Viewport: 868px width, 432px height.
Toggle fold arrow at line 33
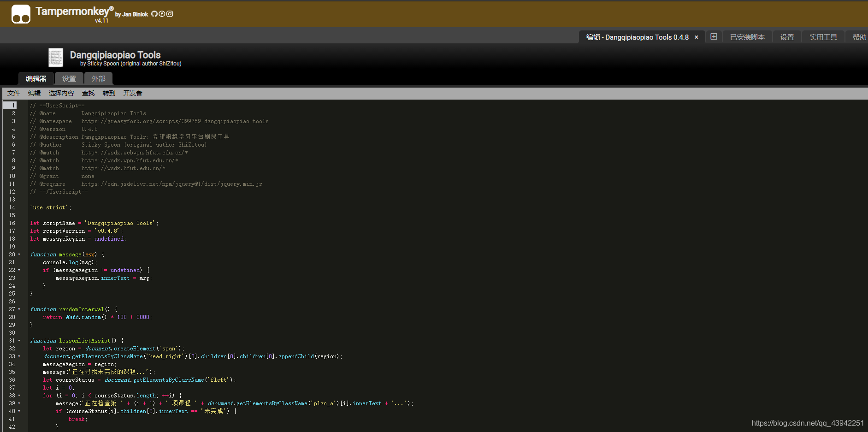[19, 356]
